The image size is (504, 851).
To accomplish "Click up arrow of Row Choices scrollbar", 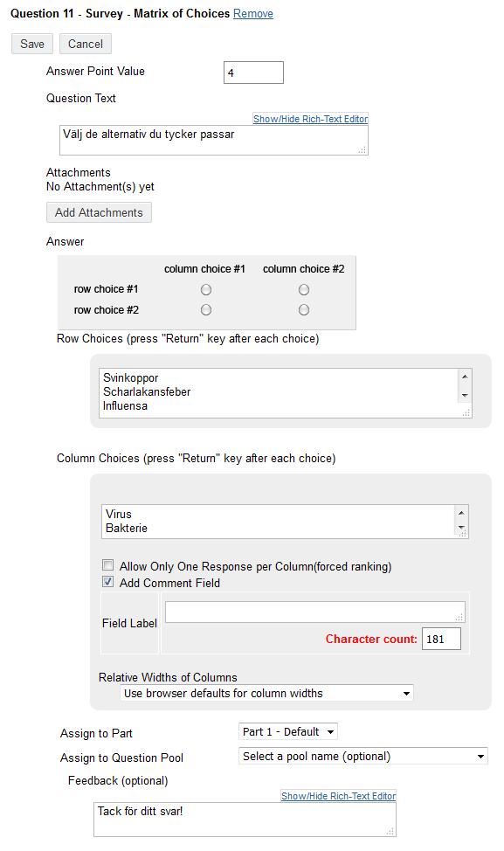I will coord(465,377).
